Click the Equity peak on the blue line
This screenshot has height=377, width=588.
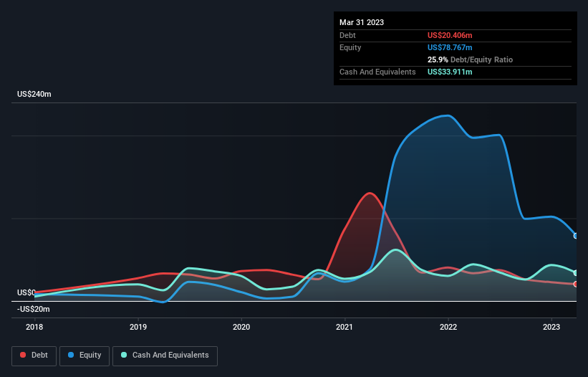448,115
